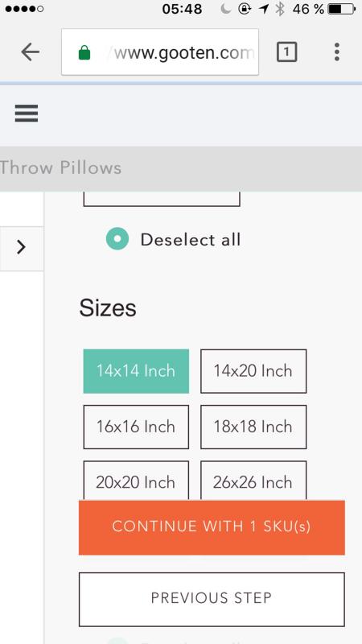This screenshot has width=362, height=644.
Task: Open the tab switcher icon
Action: pos(286,52)
